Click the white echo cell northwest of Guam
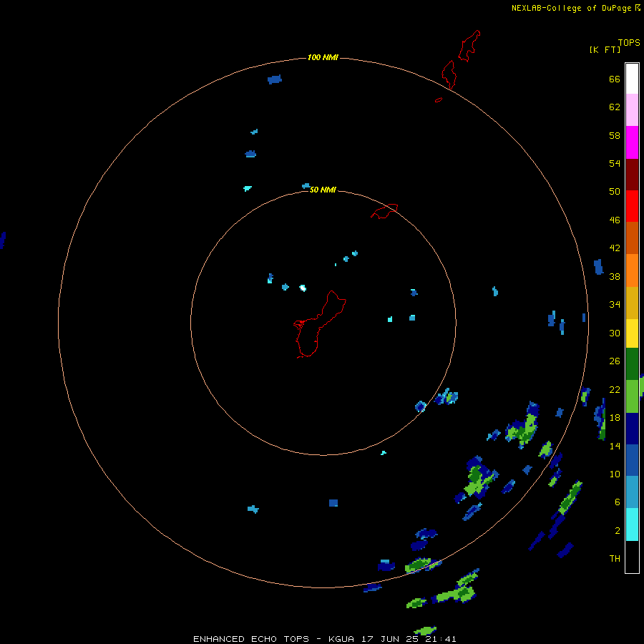The image size is (644, 644). click(x=303, y=288)
